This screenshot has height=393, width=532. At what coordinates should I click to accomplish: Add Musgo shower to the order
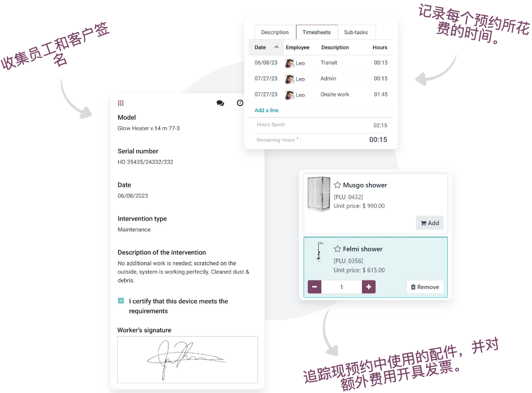(x=430, y=223)
